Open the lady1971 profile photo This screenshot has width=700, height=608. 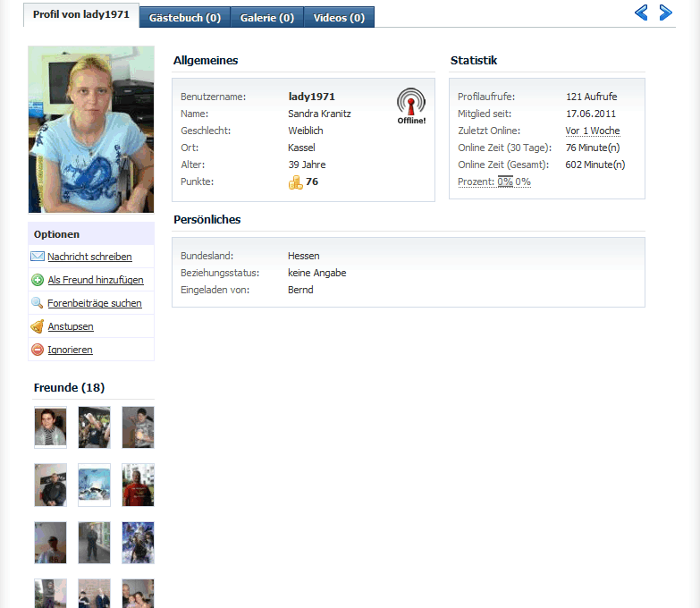click(91, 130)
